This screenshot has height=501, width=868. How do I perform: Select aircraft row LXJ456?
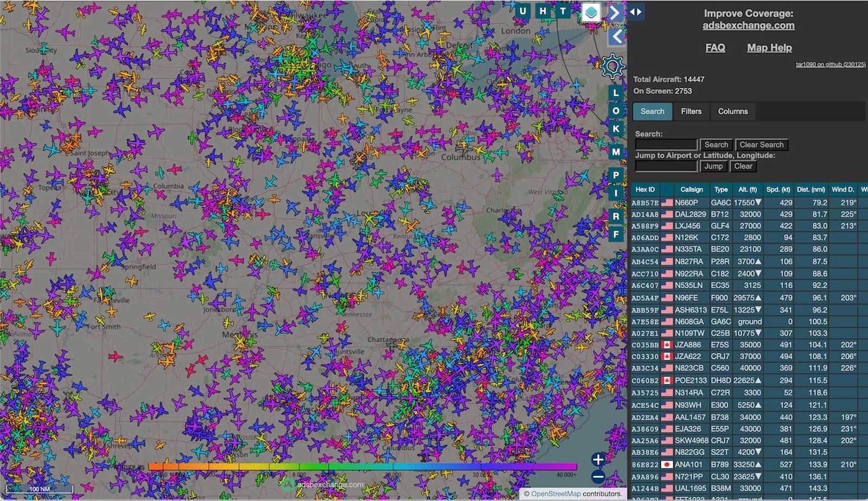[749, 226]
